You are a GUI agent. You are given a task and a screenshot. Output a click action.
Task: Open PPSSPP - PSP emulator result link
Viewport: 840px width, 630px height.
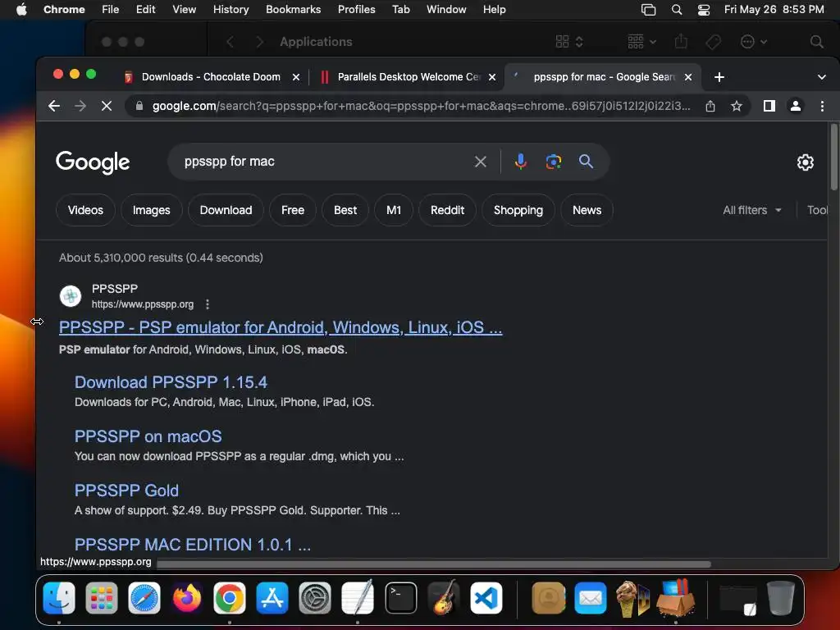281,327
